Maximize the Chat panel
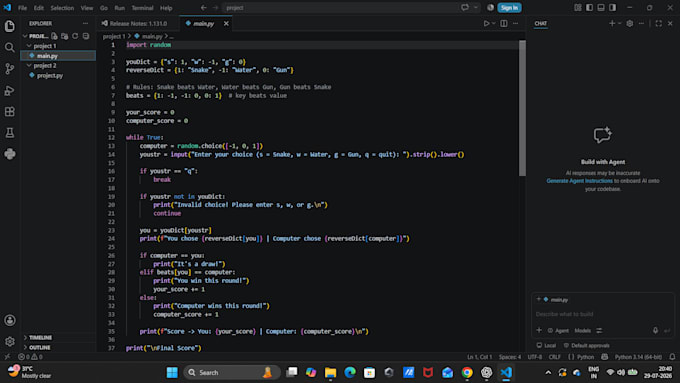Viewport: 680px width, 383px height. 658,23
